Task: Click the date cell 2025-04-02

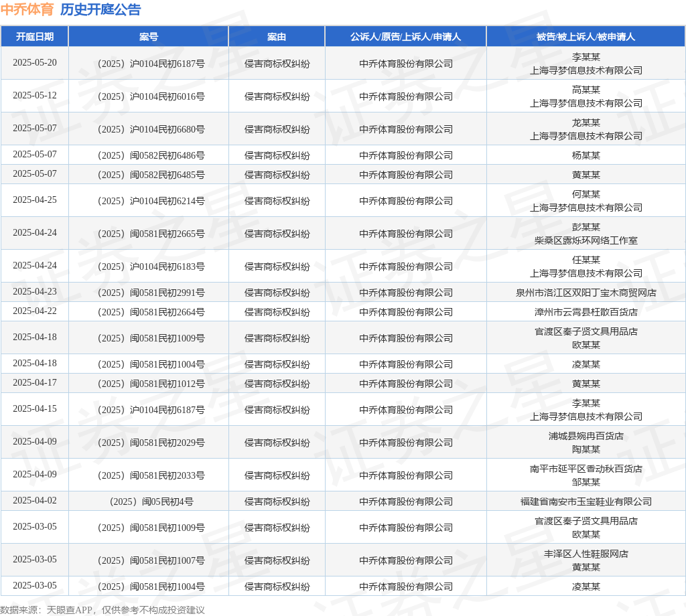Action: (x=35, y=501)
